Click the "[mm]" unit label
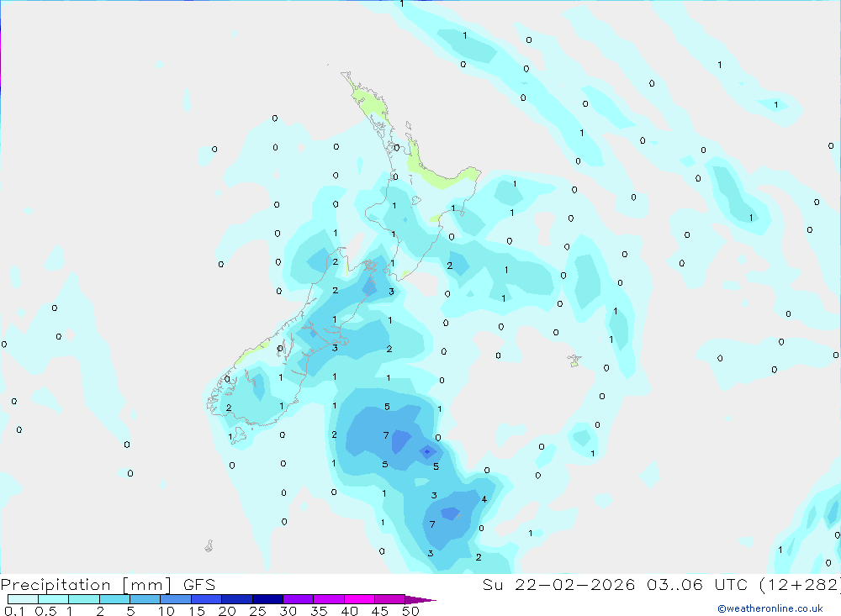Screen dimensions: 841x616 [146, 585]
